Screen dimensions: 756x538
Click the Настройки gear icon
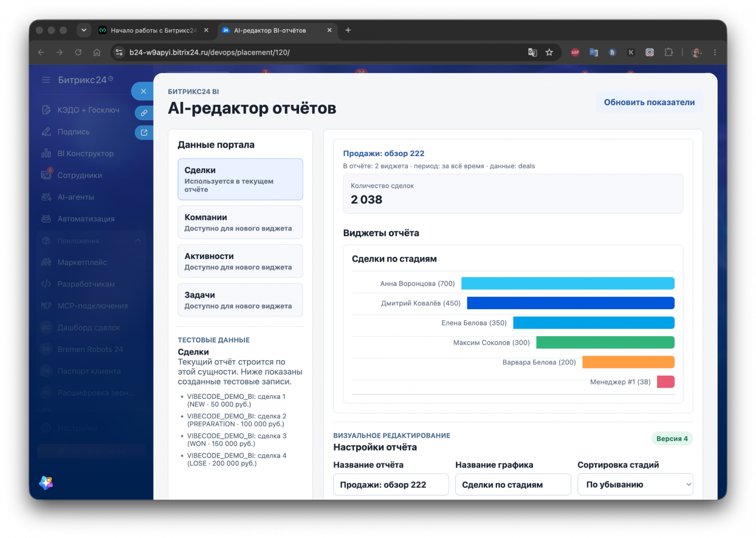coord(46,428)
